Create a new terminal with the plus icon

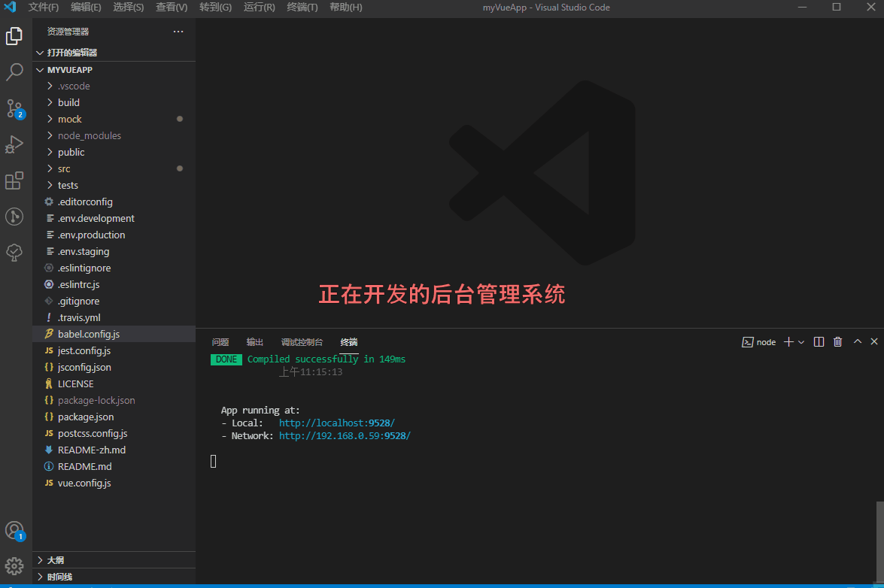[788, 341]
